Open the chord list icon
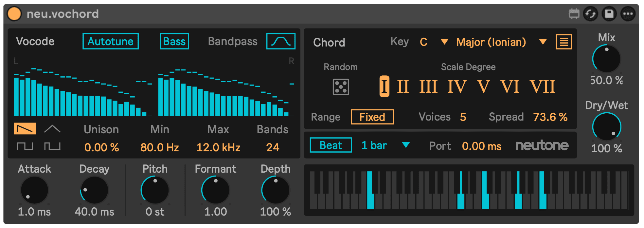Viewport: 644px width, 228px height. tap(564, 42)
